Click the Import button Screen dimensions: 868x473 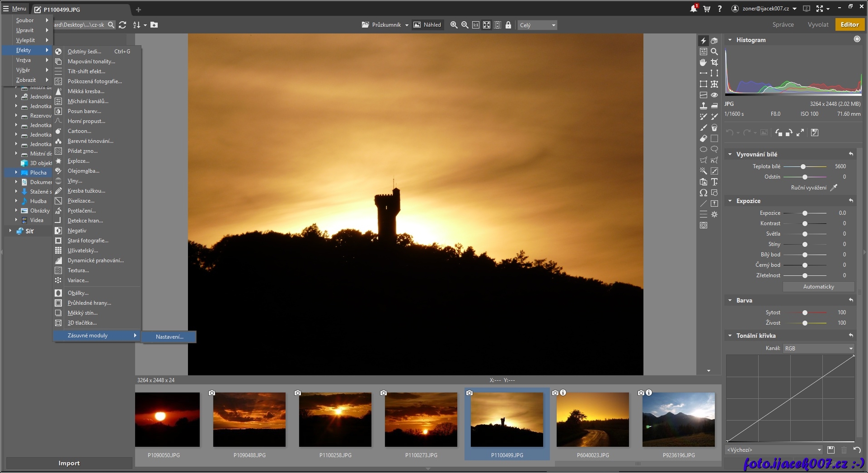coord(69,463)
